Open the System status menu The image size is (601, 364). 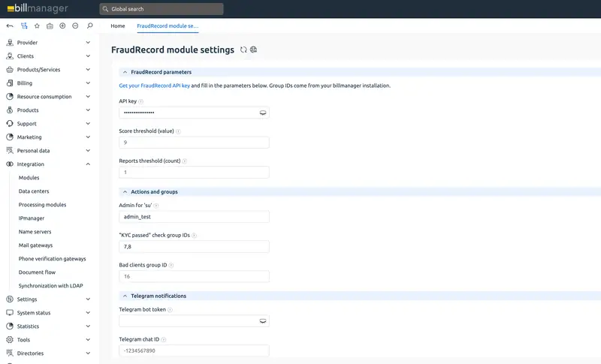coord(34,313)
